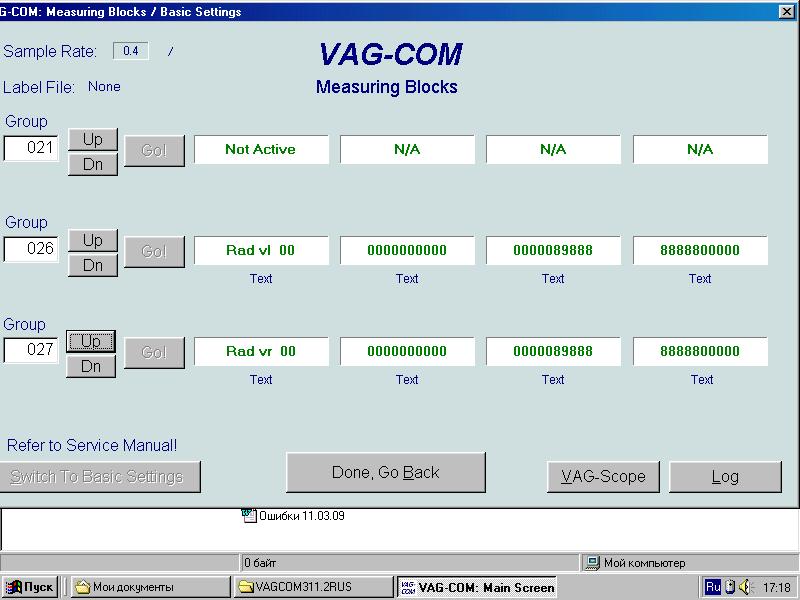Decrement Group 027 with Dn button
Image resolution: width=800 pixels, height=600 pixels.
tap(91, 367)
